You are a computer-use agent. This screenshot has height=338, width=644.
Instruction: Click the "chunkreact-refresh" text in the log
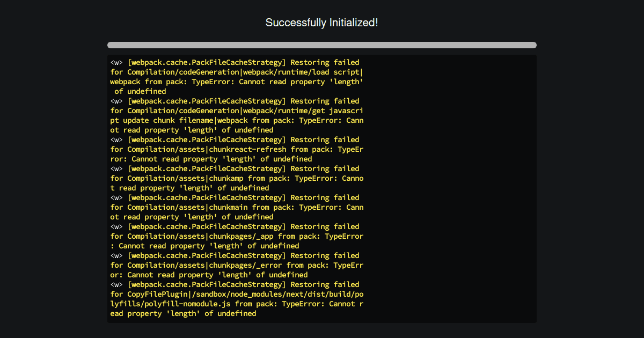(x=247, y=149)
